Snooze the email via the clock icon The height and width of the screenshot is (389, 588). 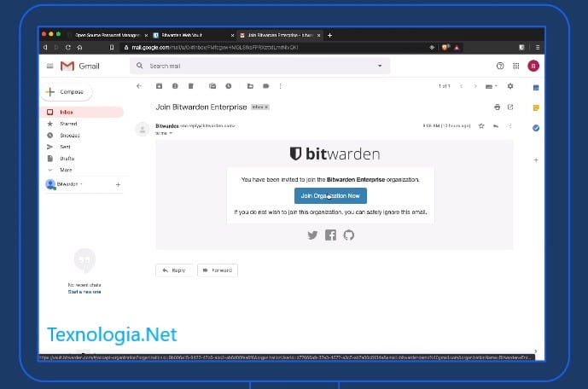click(229, 86)
